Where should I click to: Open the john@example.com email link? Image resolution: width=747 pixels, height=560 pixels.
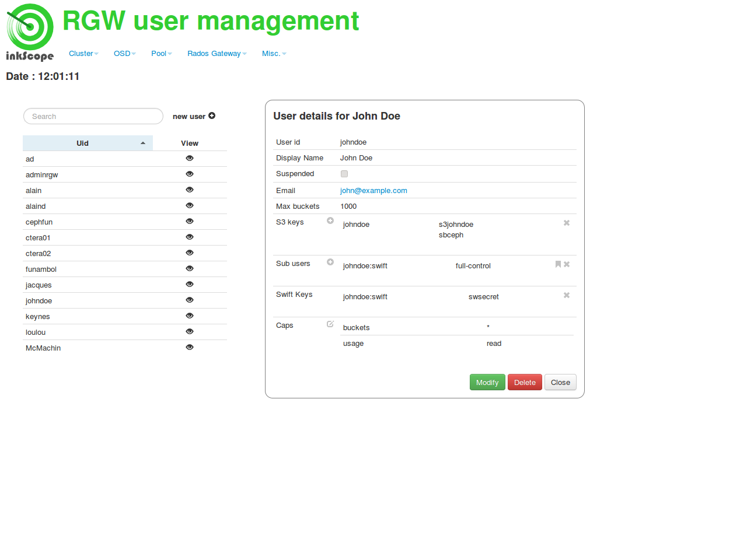click(x=373, y=190)
